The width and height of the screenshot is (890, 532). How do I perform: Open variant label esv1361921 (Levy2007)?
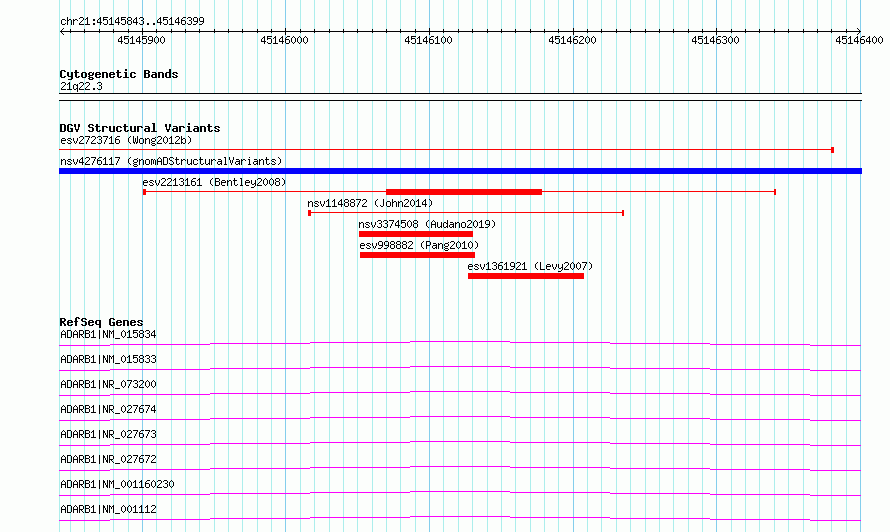click(530, 266)
